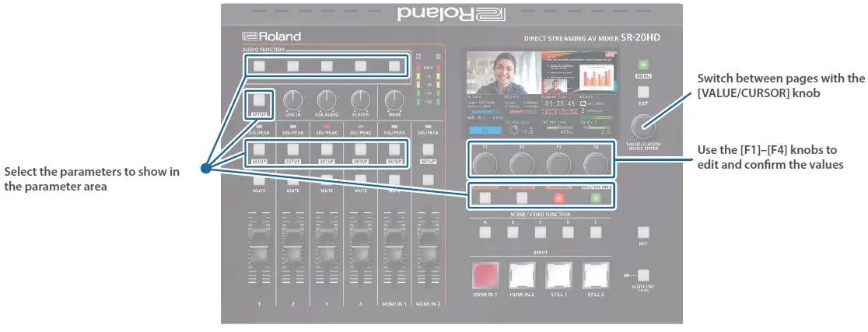Open SETUP for audio channel 1
The height and width of the screenshot is (332, 868).
click(x=260, y=149)
